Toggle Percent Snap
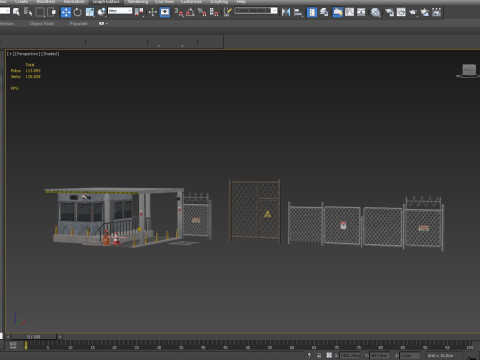 [202, 12]
